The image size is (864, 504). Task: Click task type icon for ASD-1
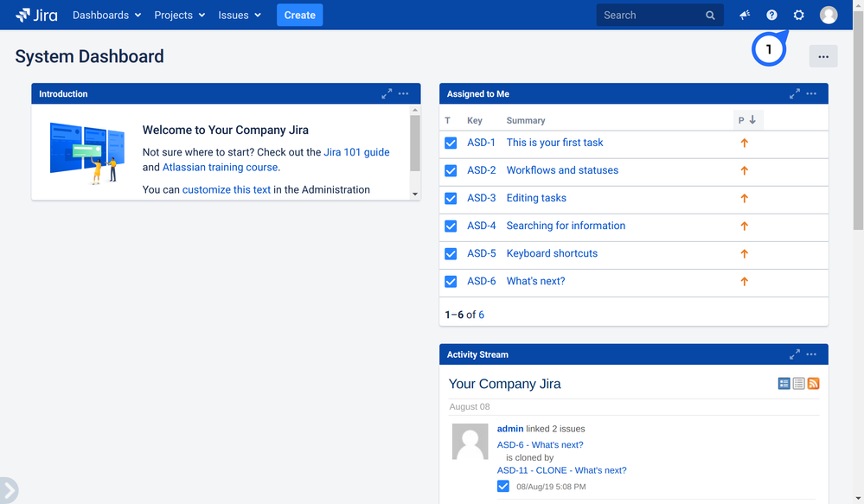(x=451, y=144)
